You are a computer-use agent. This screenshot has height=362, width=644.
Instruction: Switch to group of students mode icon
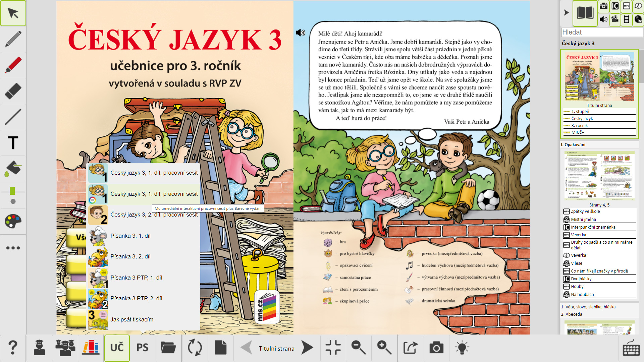pos(65,348)
